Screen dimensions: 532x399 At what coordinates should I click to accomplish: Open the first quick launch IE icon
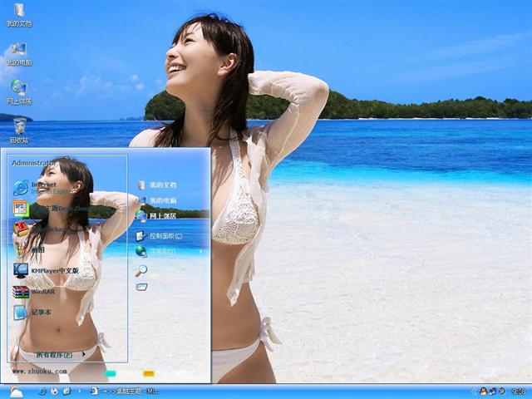[x=42, y=392]
